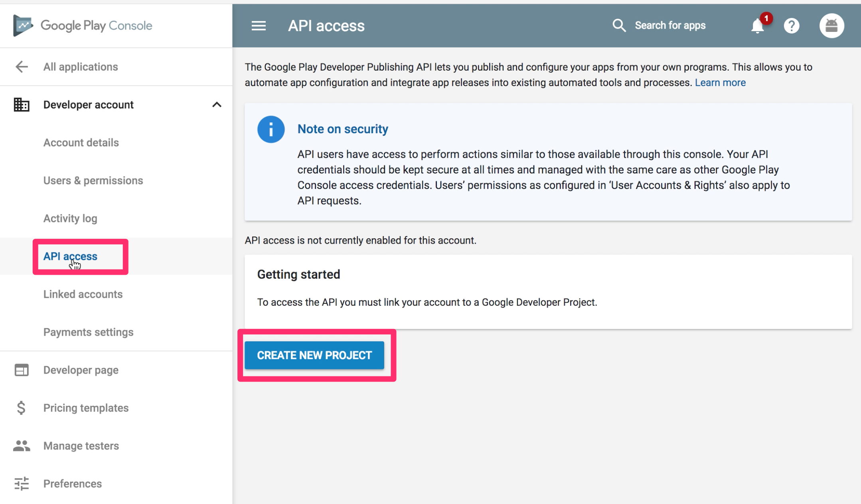Open Pricing templates

(x=86, y=408)
